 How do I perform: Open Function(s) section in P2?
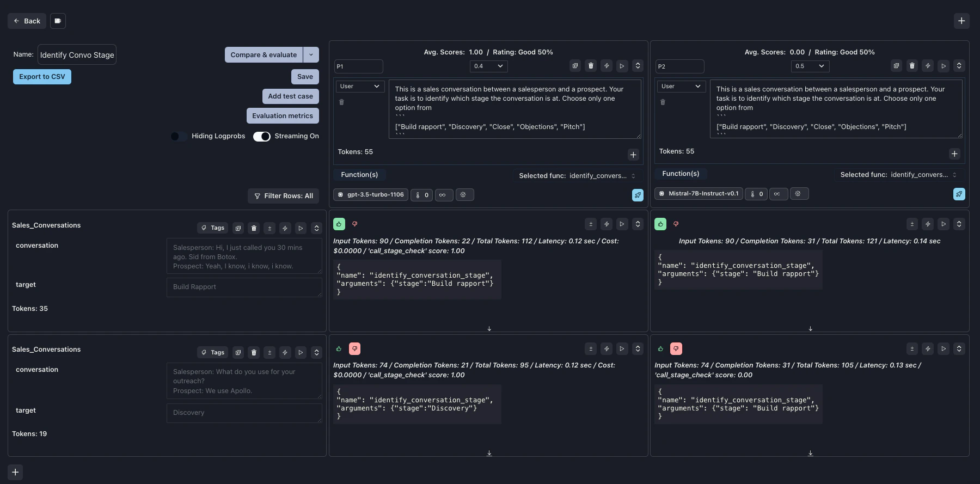tap(681, 174)
